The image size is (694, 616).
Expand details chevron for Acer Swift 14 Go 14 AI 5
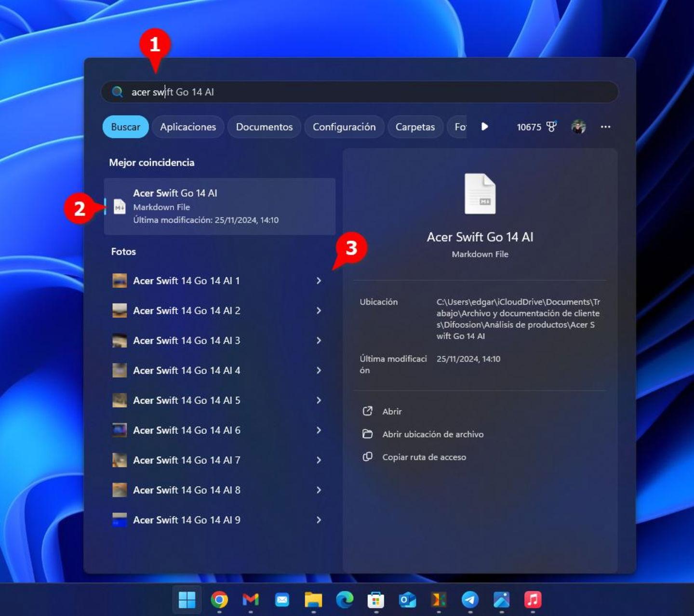pyautogui.click(x=319, y=400)
